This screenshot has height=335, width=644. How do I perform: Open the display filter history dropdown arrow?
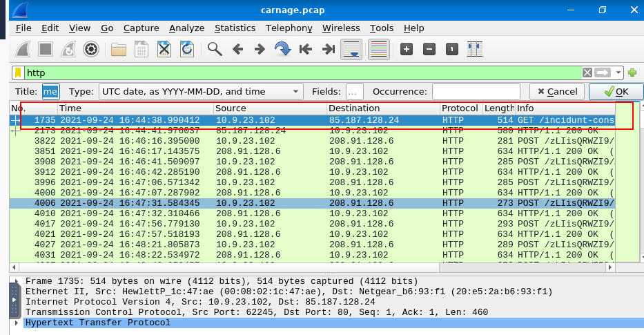[618, 73]
